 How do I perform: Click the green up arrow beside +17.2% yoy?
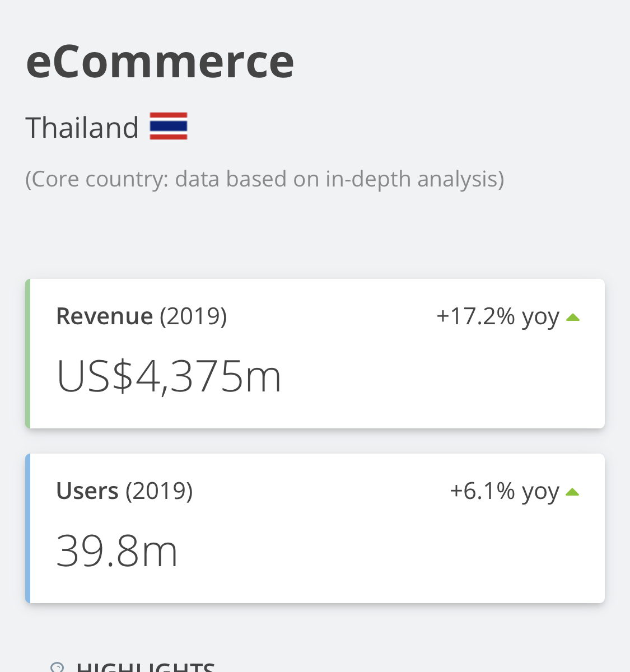tap(572, 318)
